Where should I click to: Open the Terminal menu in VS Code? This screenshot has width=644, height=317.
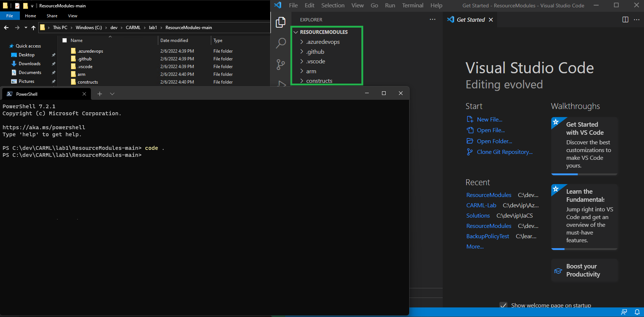[x=413, y=5]
